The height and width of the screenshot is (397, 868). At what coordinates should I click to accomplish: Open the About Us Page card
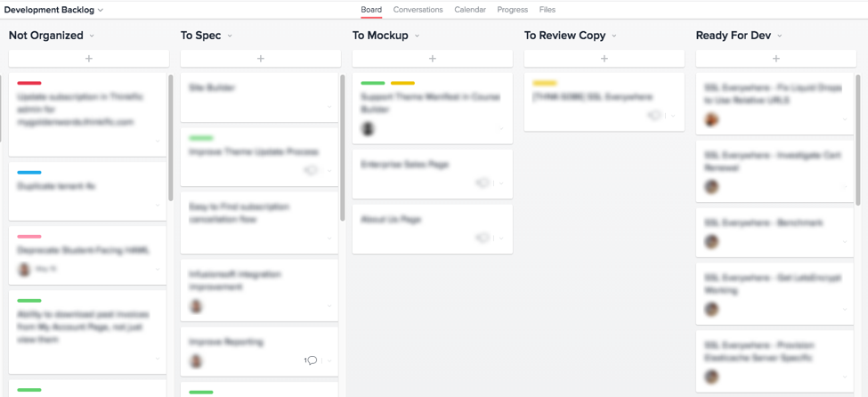433,230
